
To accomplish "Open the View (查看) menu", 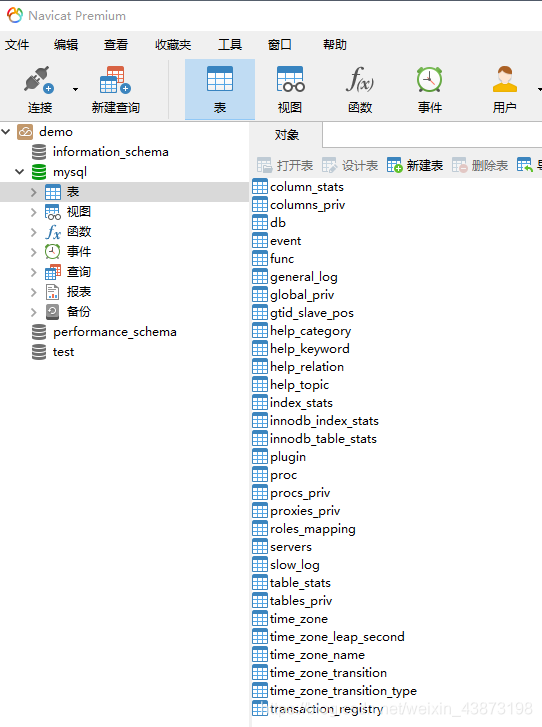I will pyautogui.click(x=116, y=45).
